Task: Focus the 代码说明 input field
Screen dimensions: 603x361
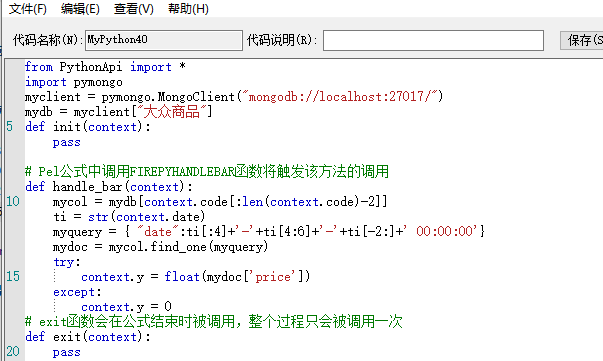Action: click(433, 40)
